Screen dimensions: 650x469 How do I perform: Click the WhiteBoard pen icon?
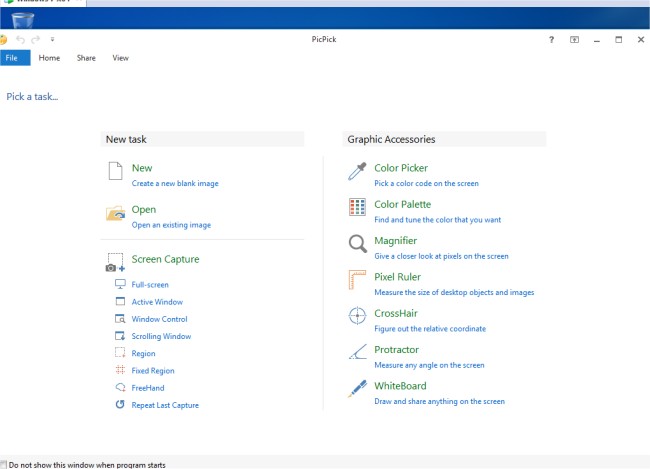(x=357, y=389)
